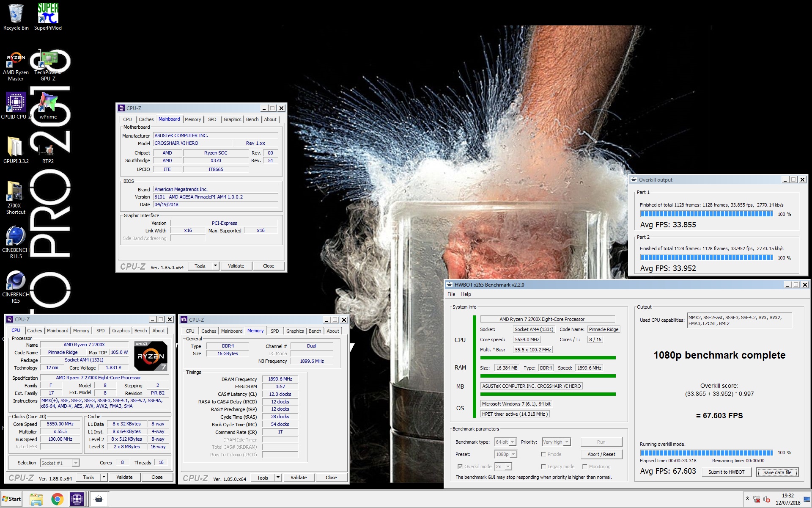Click Close in Memory CPU-Z window
Viewport: 812px width, 508px height.
coord(331,478)
